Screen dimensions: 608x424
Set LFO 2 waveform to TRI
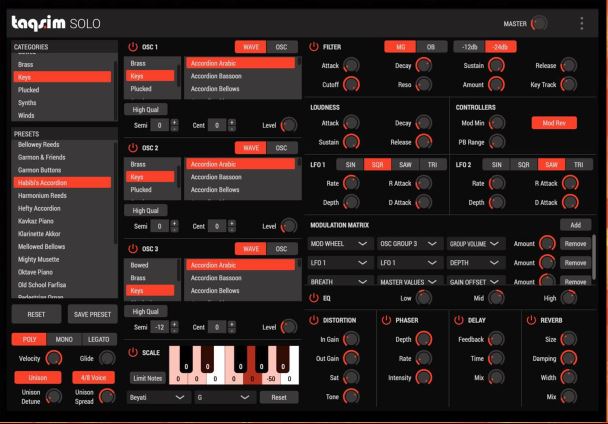pyautogui.click(x=579, y=164)
